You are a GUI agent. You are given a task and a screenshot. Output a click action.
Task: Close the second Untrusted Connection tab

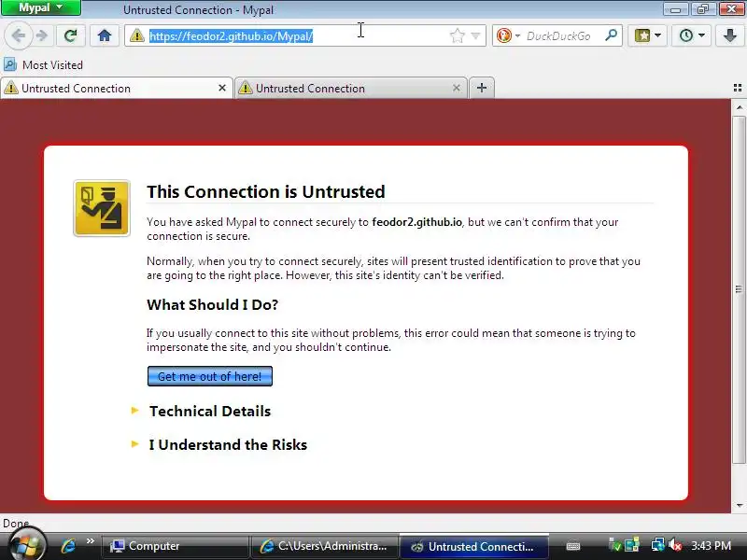tap(457, 88)
